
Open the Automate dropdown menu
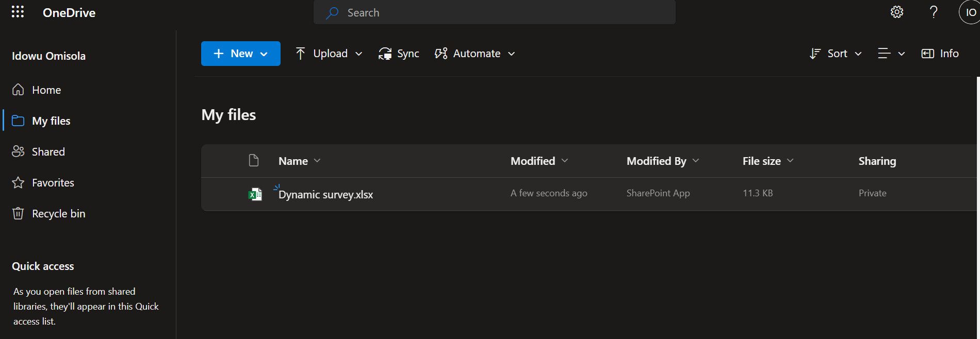click(x=475, y=54)
